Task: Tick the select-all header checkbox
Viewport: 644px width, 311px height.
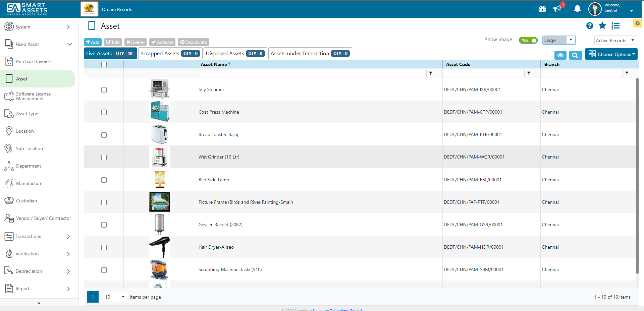Action: (x=104, y=65)
